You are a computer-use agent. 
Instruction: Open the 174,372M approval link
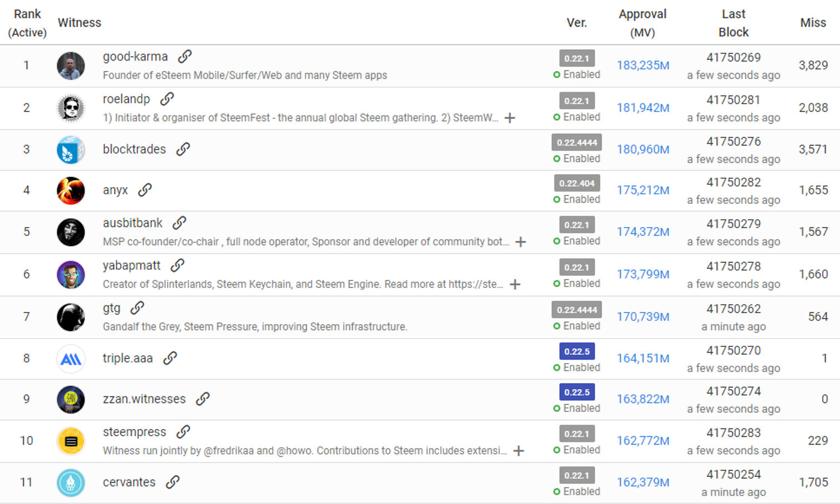point(643,232)
